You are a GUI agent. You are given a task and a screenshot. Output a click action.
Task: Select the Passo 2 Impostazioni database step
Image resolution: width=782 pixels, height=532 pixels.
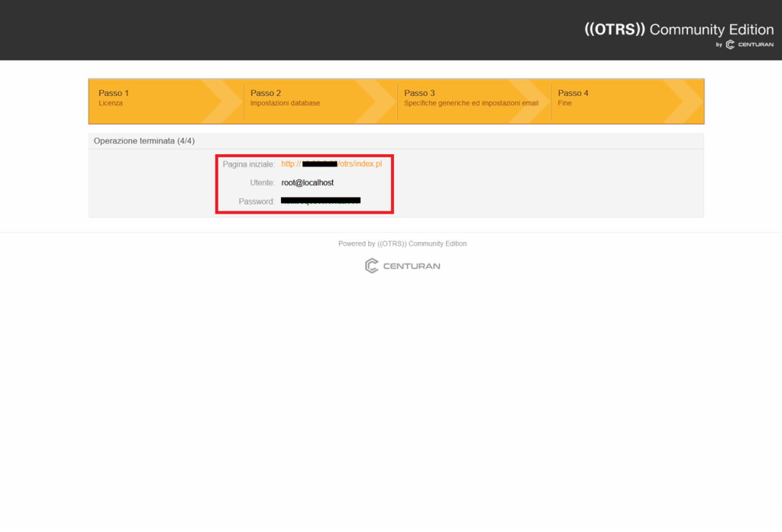(285, 98)
